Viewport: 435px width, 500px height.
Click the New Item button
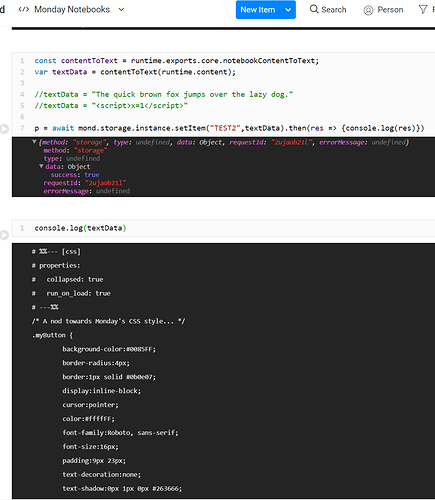(258, 10)
